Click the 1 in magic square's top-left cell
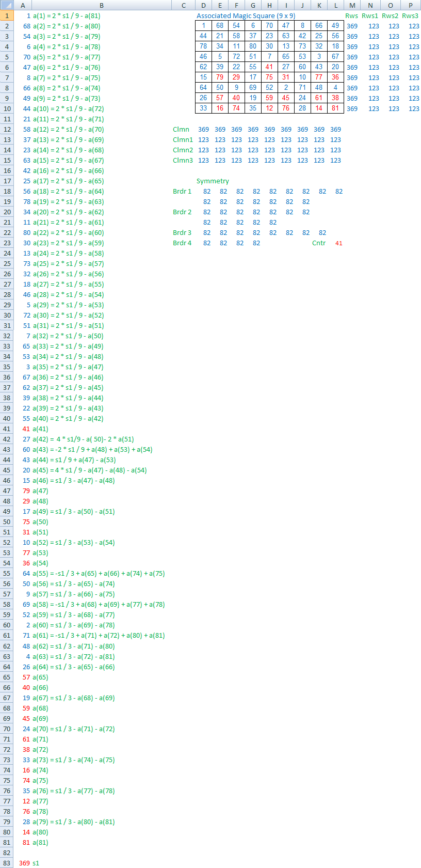Image resolution: width=421 pixels, height=868 pixels. [x=203, y=25]
